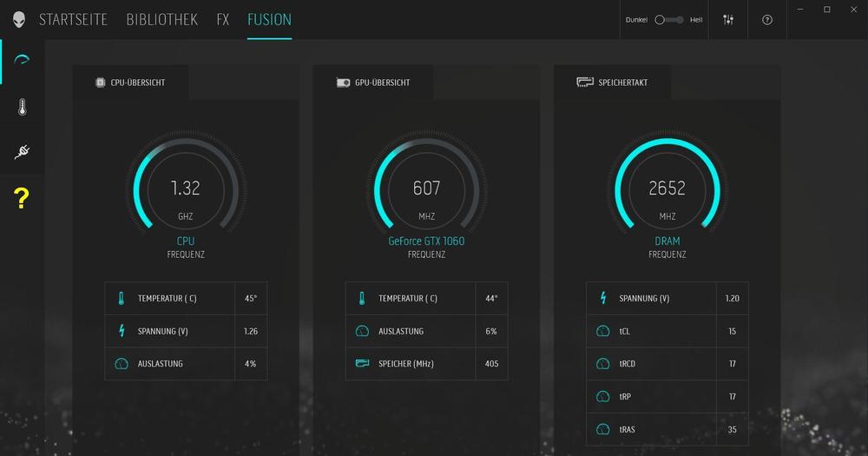Open the overclocking gauge sidebar icon

click(x=22, y=62)
